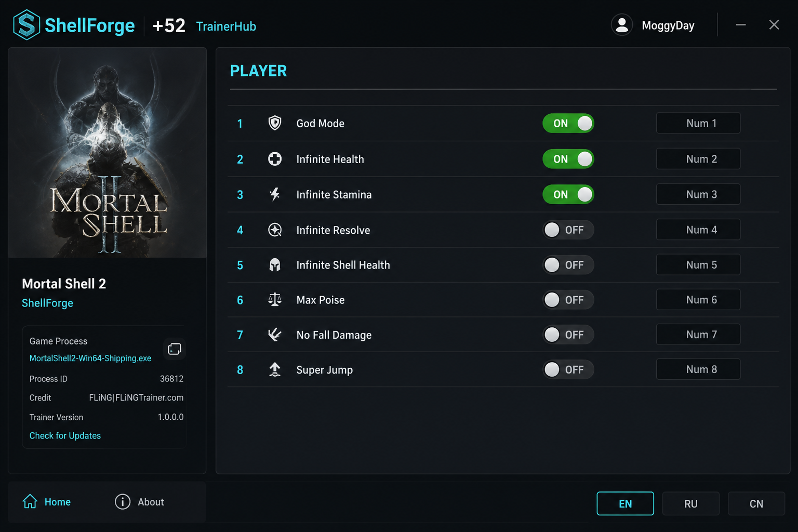Click the MoggyDay username
Viewport: 798px width, 532px height.
(x=668, y=25)
